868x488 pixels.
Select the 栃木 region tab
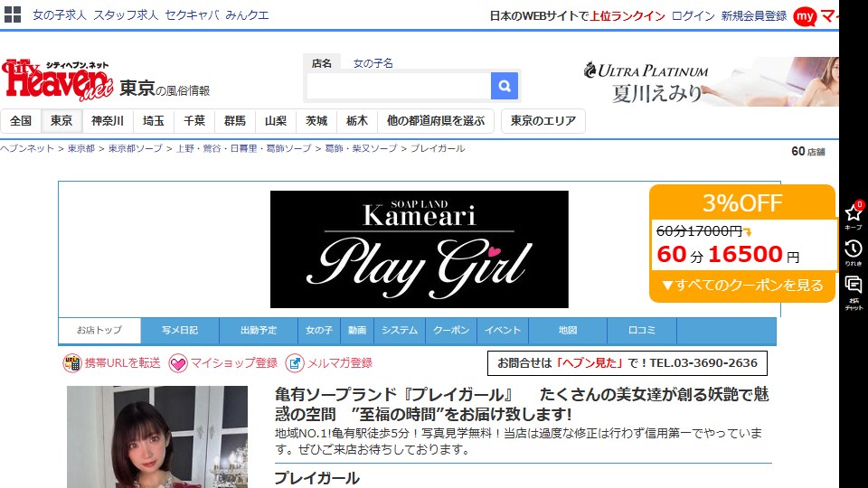[357, 120]
